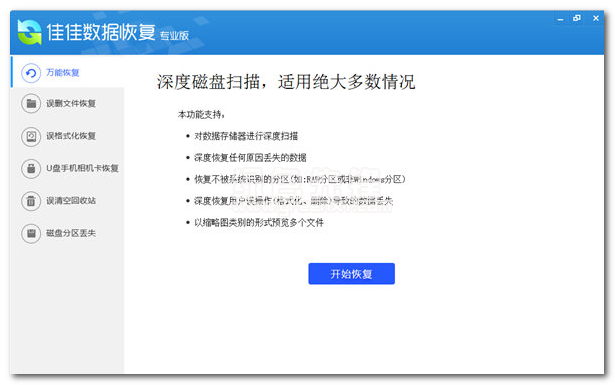Open 磁盘分区丢失 label
The image size is (615, 385).
[71, 233]
